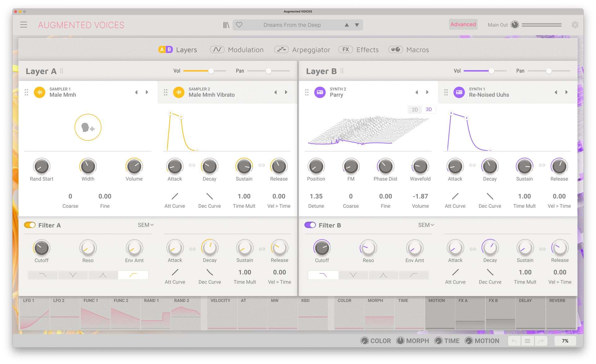Select the FUNC 1 modulator slot

tap(95, 313)
